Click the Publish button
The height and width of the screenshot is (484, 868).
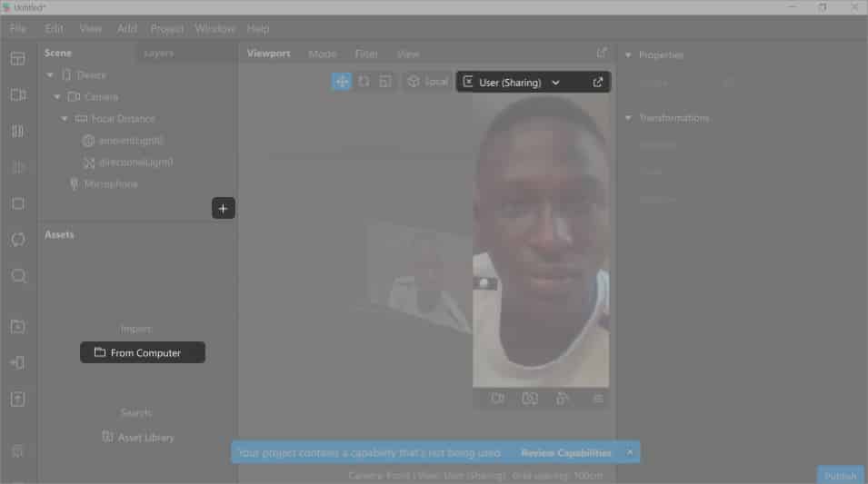coord(840,476)
